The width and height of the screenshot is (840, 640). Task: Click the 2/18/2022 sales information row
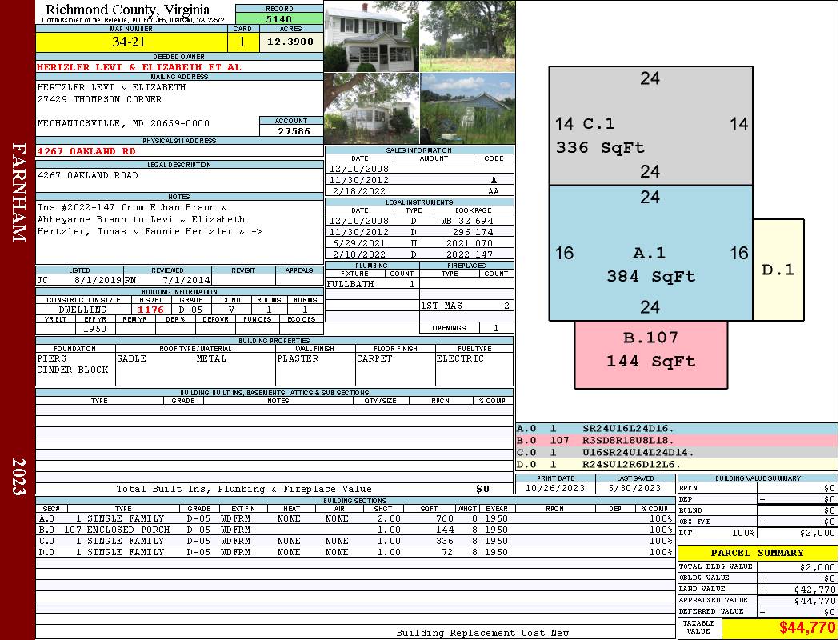pyautogui.click(x=419, y=192)
